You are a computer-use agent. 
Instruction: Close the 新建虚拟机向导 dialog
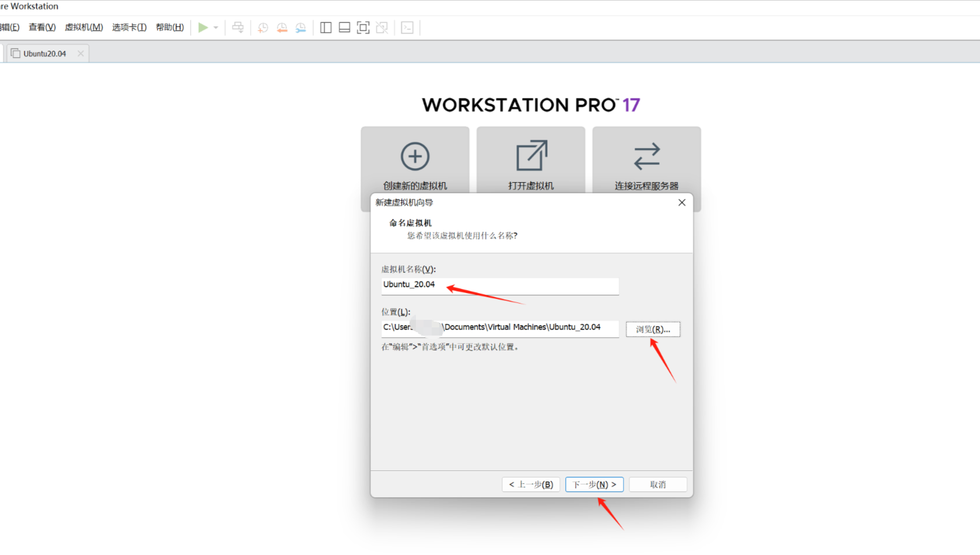(x=682, y=203)
